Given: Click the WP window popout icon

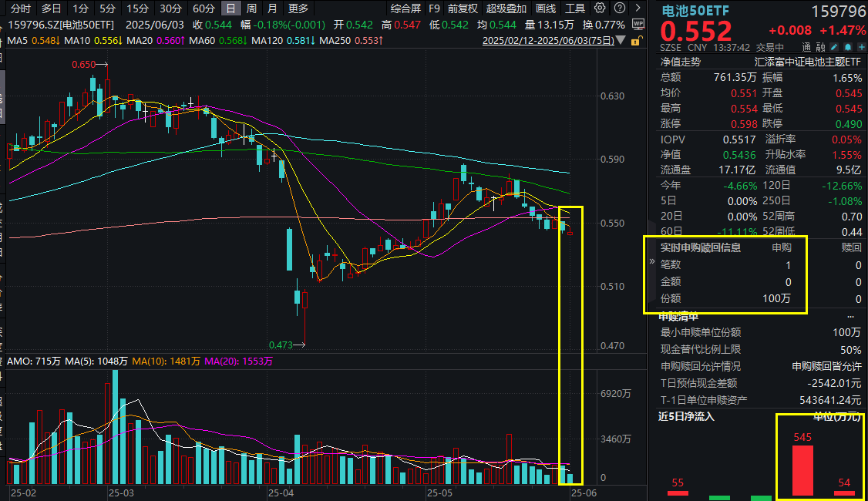Looking at the screenshot, I should (639, 25).
